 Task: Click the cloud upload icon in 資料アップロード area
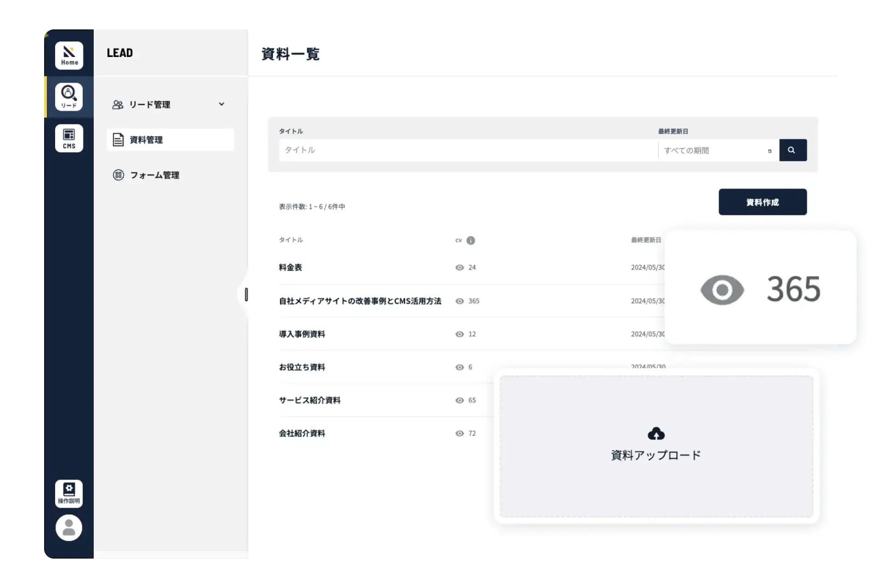(656, 433)
